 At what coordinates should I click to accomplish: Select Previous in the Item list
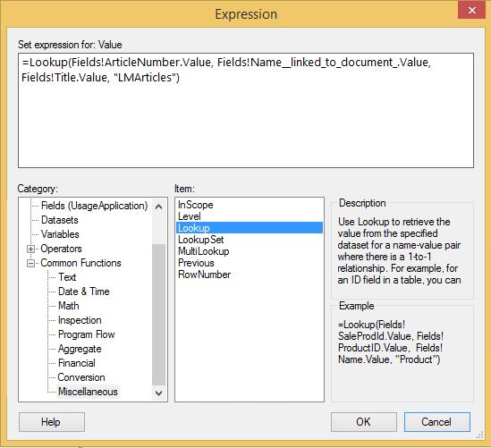196,263
